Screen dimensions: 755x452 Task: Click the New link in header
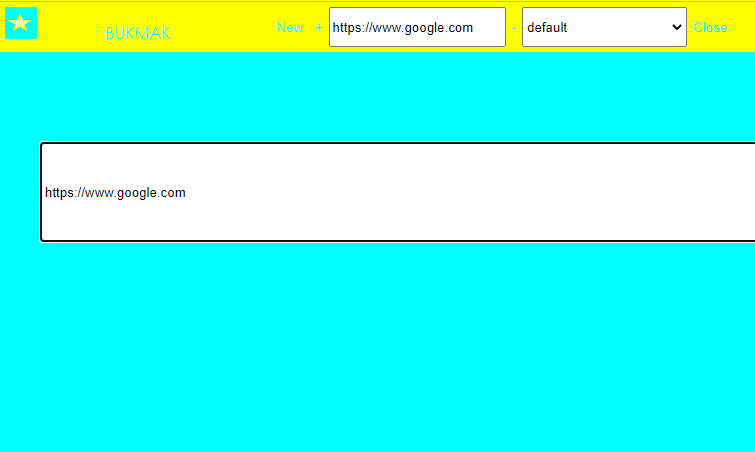click(x=289, y=27)
